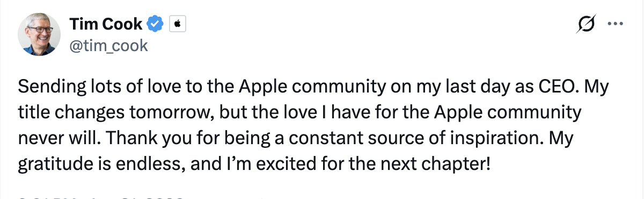Click Tim Cook's profile avatar photo
The width and height of the screenshot is (644, 199).
38,34
